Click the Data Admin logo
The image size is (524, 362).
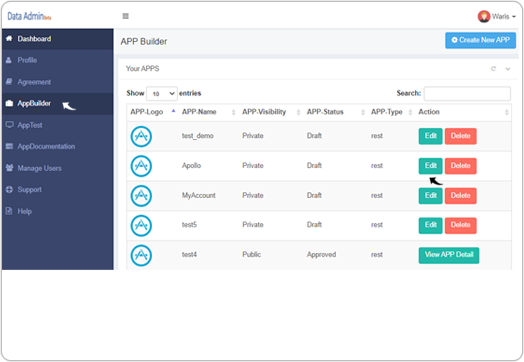pyautogui.click(x=29, y=16)
